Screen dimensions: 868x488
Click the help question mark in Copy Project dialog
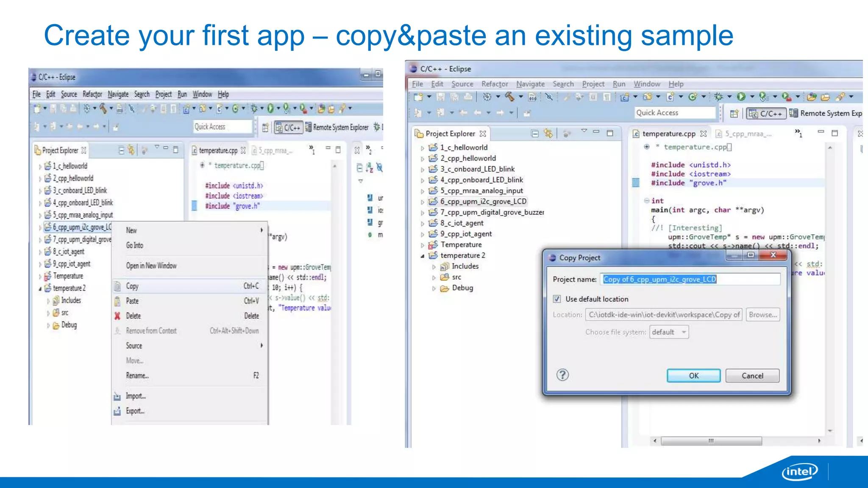(x=562, y=375)
